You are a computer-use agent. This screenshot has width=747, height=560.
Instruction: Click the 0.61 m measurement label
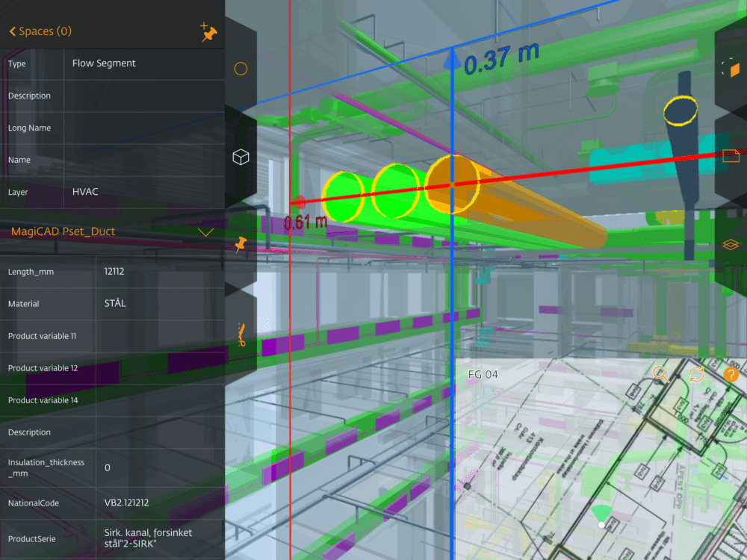coord(306,222)
